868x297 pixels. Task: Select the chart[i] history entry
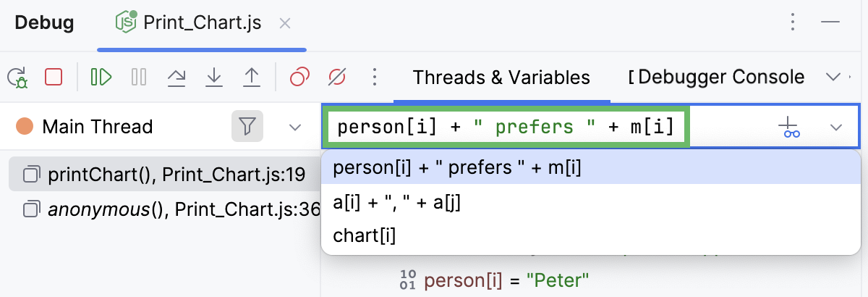click(365, 235)
